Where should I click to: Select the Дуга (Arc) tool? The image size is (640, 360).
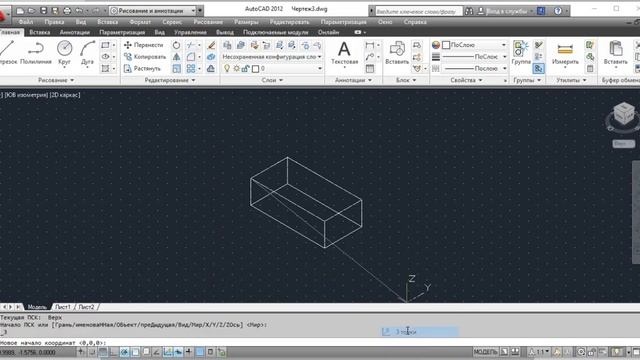(x=87, y=53)
